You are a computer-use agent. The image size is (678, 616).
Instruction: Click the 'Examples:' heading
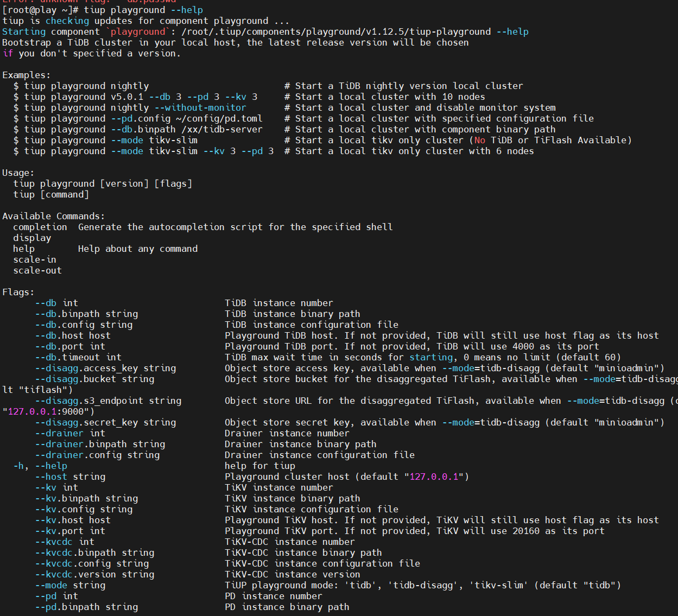click(27, 75)
